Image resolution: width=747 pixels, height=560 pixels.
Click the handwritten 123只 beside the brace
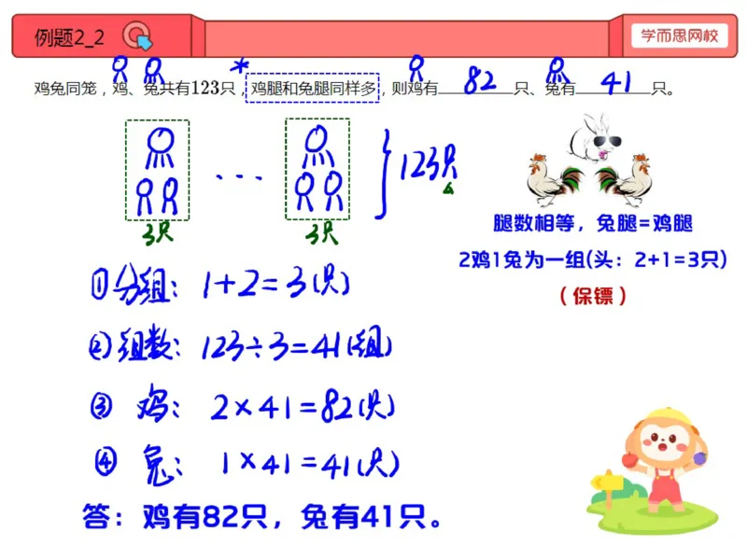click(428, 164)
